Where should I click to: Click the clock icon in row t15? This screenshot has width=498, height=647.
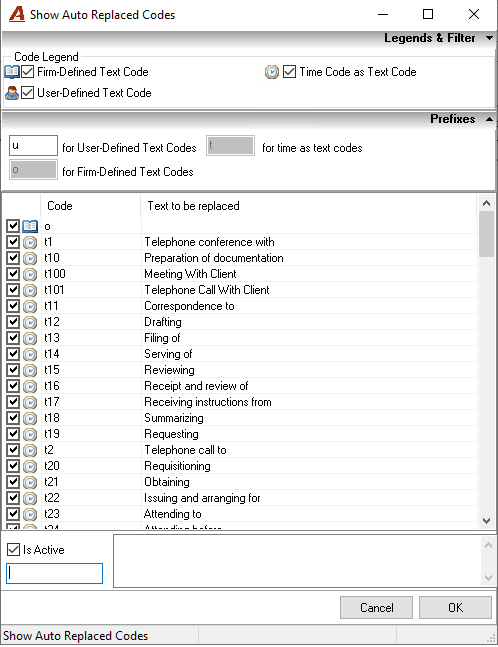click(x=30, y=370)
